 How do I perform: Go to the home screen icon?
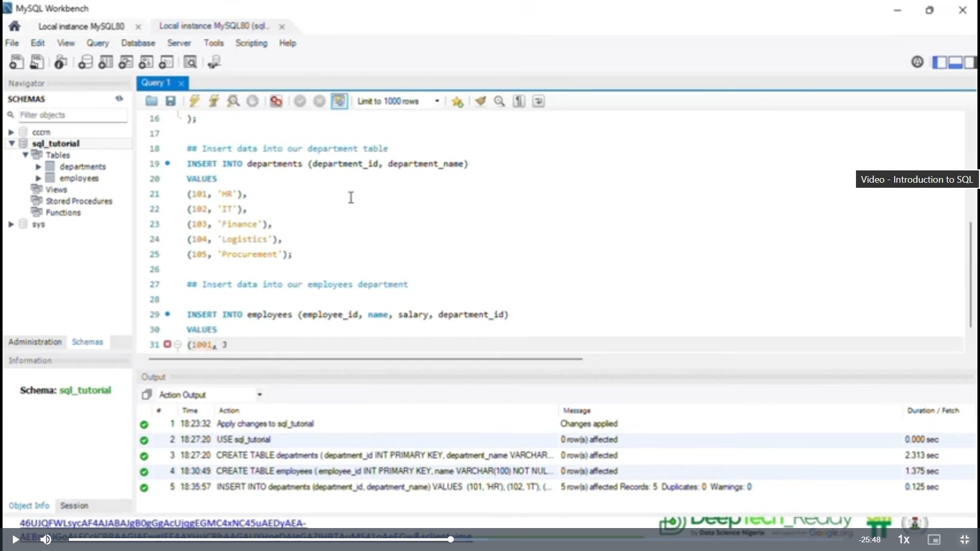[14, 26]
